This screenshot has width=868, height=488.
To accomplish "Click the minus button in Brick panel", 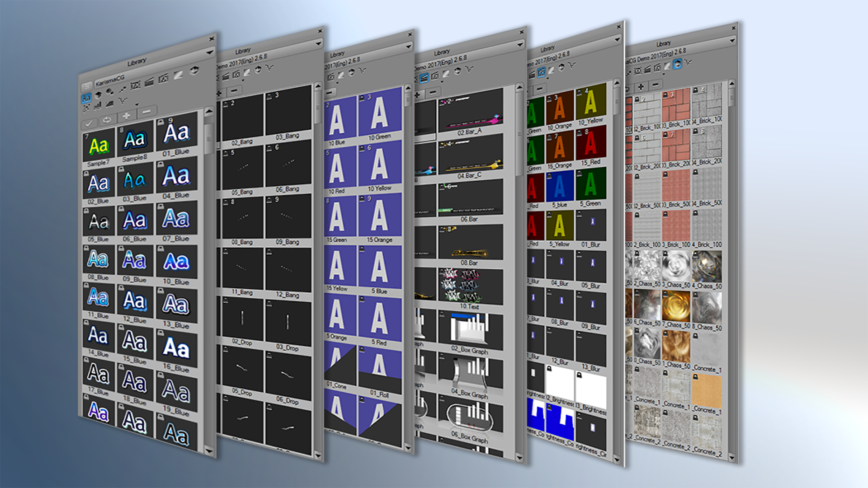I will point(655,84).
